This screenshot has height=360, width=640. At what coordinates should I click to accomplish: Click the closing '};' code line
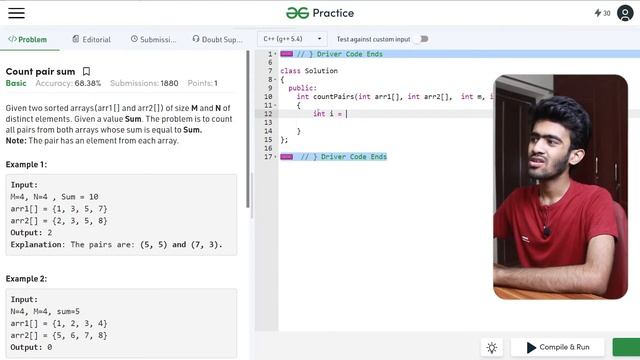tap(284, 140)
